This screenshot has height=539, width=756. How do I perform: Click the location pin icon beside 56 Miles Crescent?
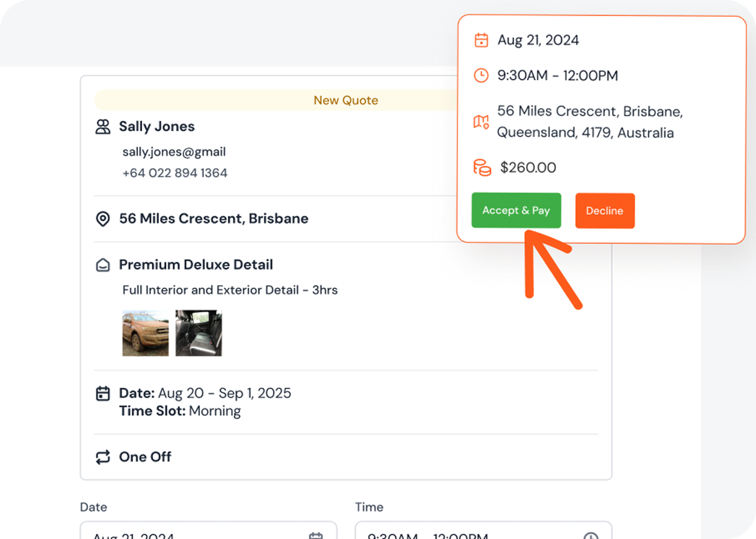point(103,219)
